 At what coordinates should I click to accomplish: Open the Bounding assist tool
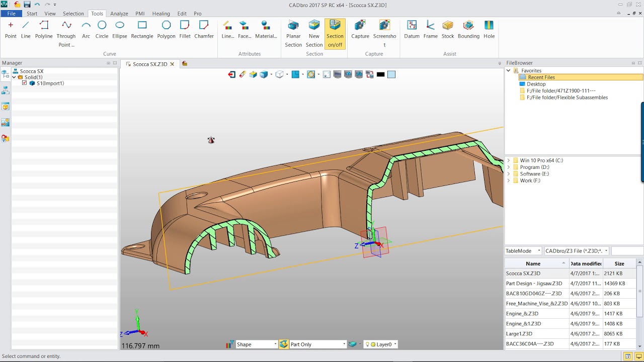(x=468, y=30)
